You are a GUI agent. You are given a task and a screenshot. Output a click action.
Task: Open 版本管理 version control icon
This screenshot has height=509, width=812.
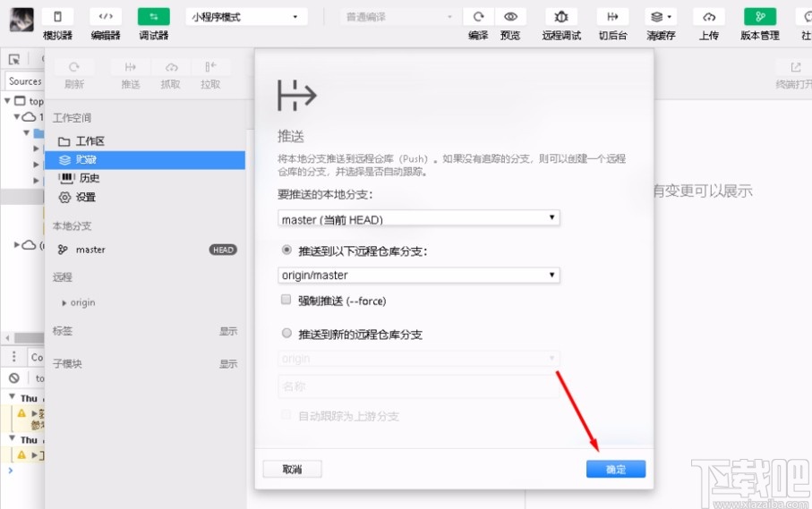pyautogui.click(x=760, y=17)
